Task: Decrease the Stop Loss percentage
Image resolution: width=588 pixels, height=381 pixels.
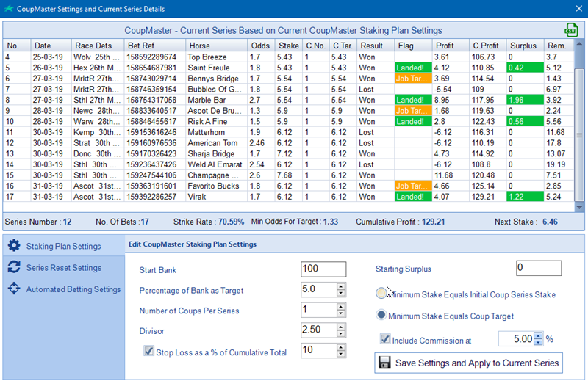Action: (x=341, y=354)
